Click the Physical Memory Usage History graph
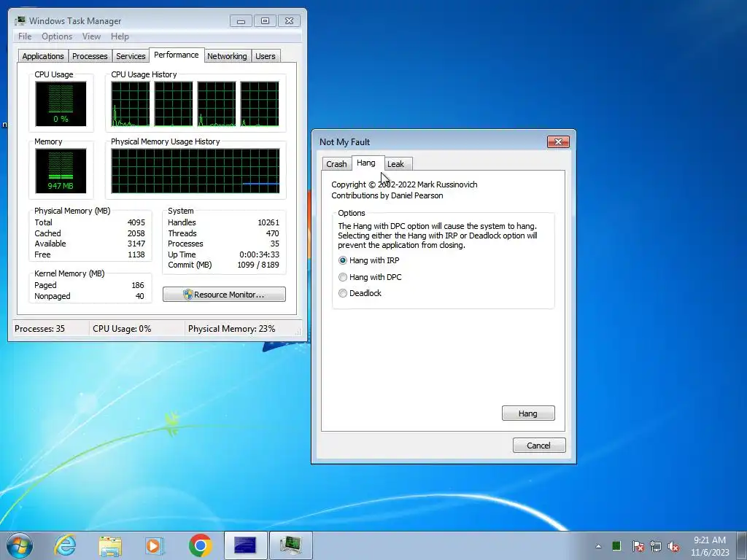Image resolution: width=747 pixels, height=560 pixels. tap(196, 171)
